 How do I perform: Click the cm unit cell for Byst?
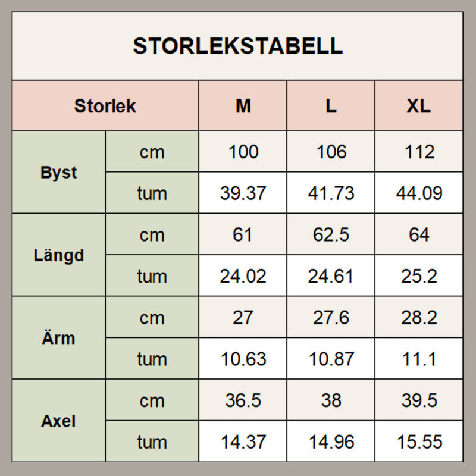pos(152,152)
